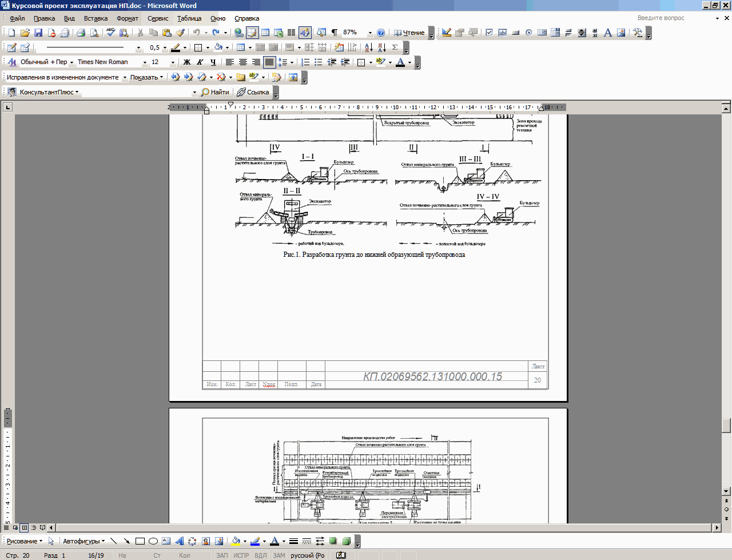Click the horizontal scrollbar right arrow
The height and width of the screenshot is (560, 732).
[x=717, y=527]
